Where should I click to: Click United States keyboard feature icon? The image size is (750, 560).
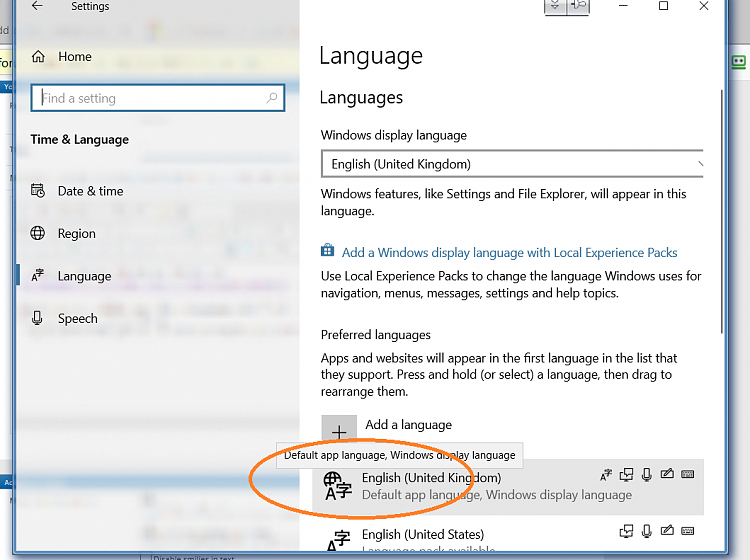click(687, 530)
